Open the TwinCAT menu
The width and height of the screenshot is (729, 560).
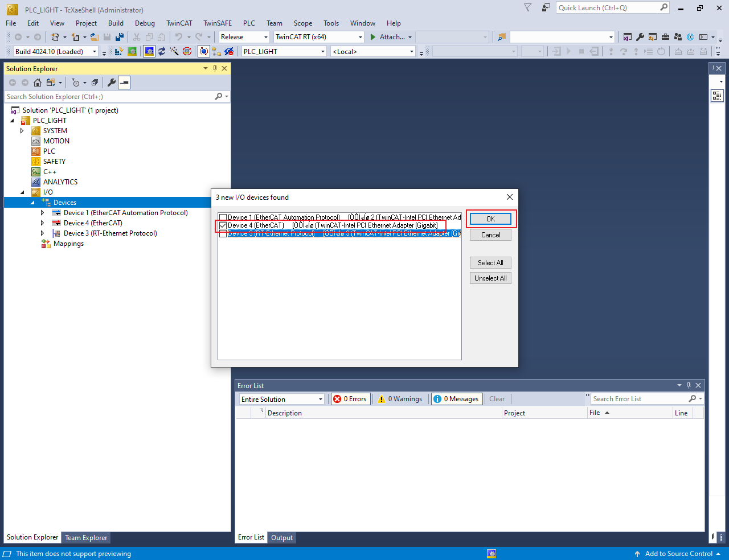click(x=179, y=23)
